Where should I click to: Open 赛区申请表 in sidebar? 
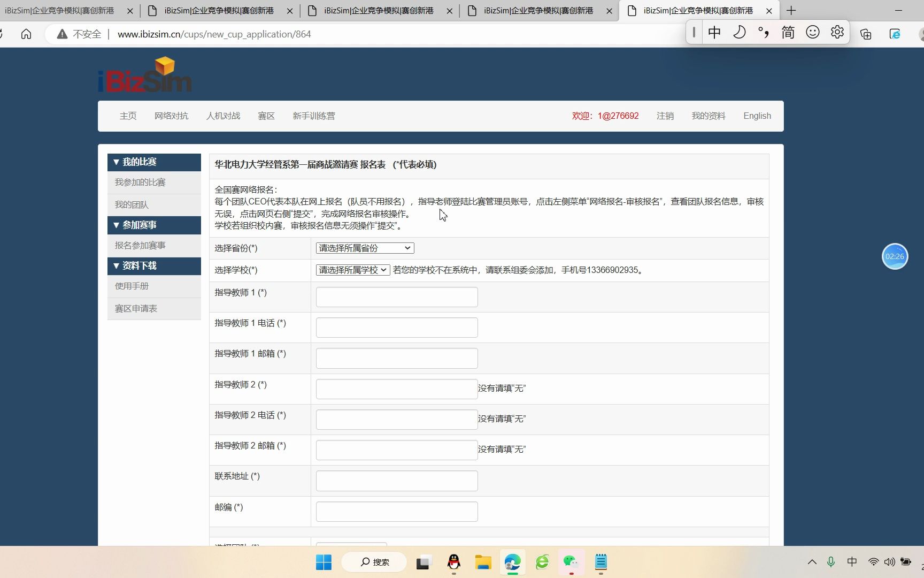[x=154, y=309]
